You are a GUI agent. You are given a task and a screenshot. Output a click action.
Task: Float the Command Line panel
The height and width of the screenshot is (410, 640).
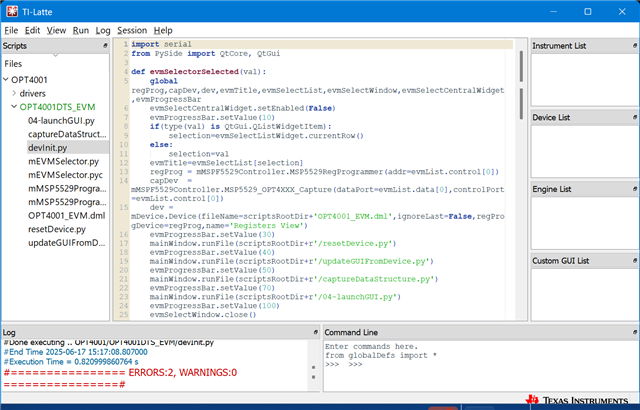(x=635, y=332)
